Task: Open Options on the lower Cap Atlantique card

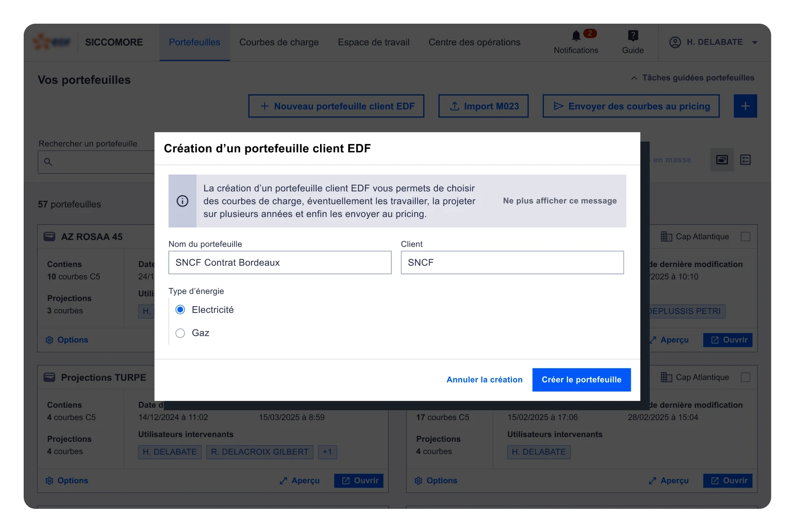Action: pos(436,481)
